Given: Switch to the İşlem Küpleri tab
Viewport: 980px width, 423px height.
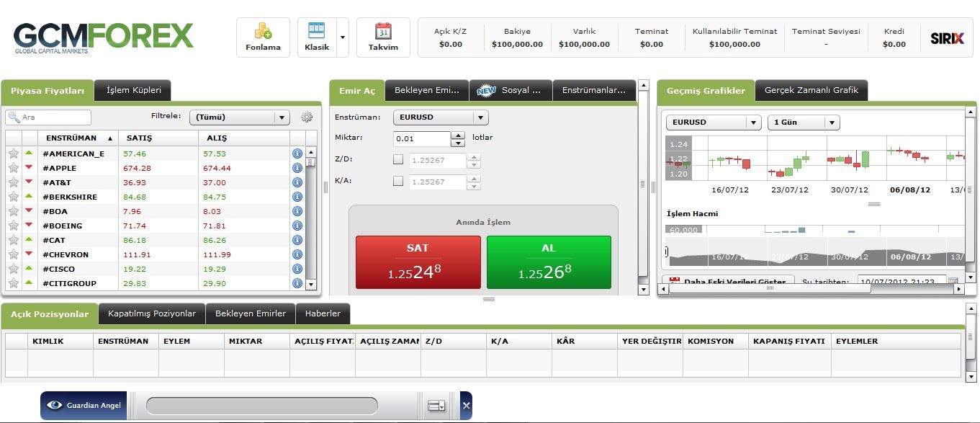Looking at the screenshot, I should (132, 90).
